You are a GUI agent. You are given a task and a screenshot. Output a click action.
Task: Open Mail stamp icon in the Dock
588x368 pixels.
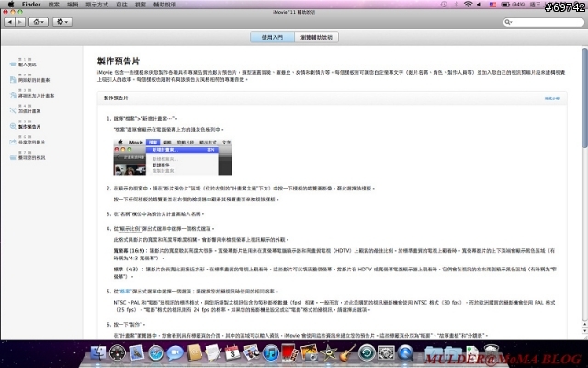click(137, 353)
